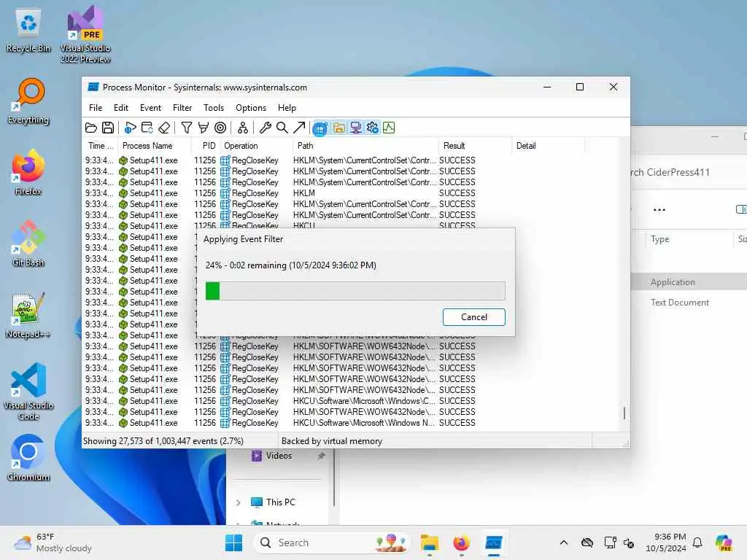747x560 pixels.
Task: Open the Options menu
Action: coord(251,108)
